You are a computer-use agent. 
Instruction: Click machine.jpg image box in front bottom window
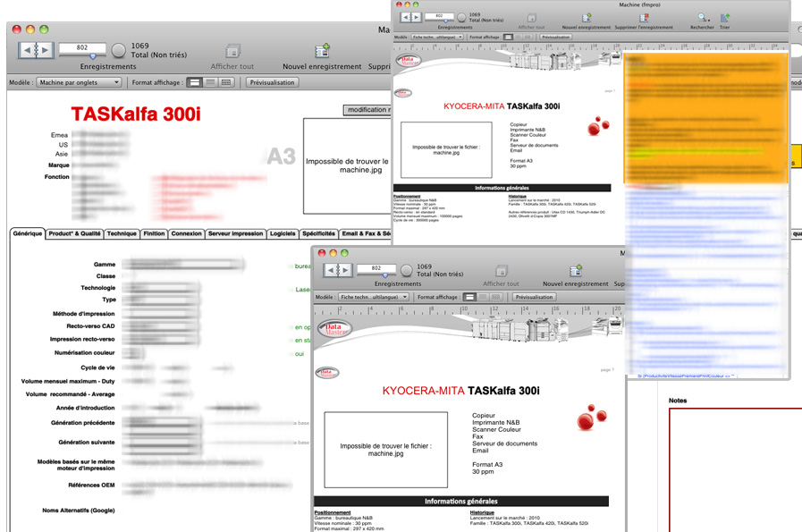(385, 450)
